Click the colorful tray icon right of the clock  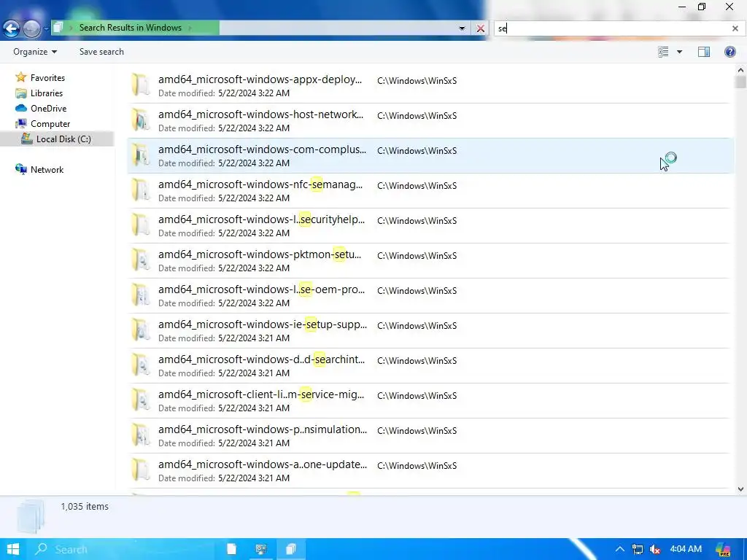[723, 550]
